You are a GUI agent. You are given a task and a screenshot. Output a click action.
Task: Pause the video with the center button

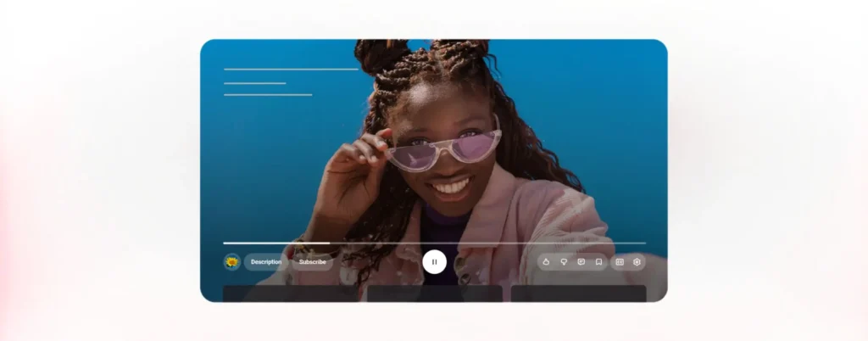pyautogui.click(x=434, y=262)
